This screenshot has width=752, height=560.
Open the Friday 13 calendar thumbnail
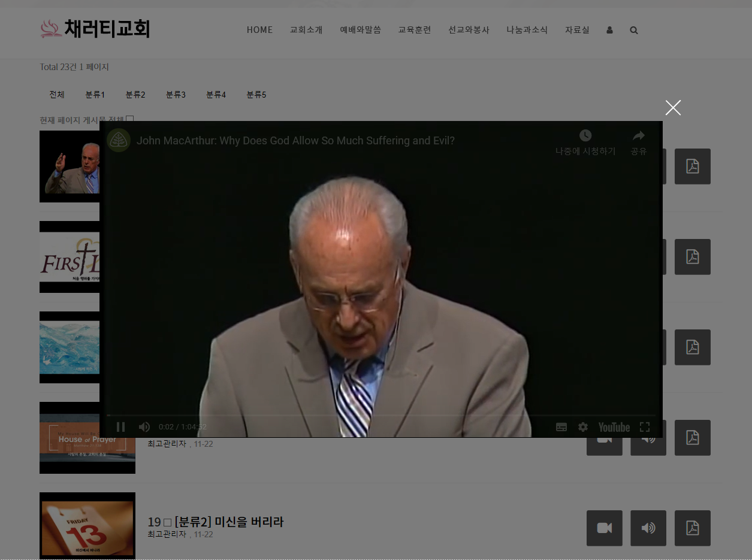(87, 526)
